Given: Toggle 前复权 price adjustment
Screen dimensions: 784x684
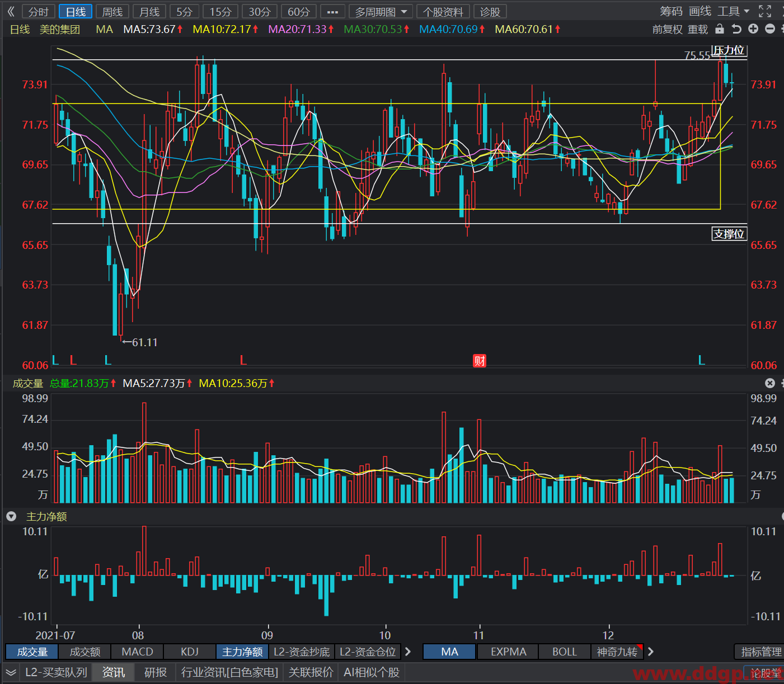Looking at the screenshot, I should (x=664, y=29).
